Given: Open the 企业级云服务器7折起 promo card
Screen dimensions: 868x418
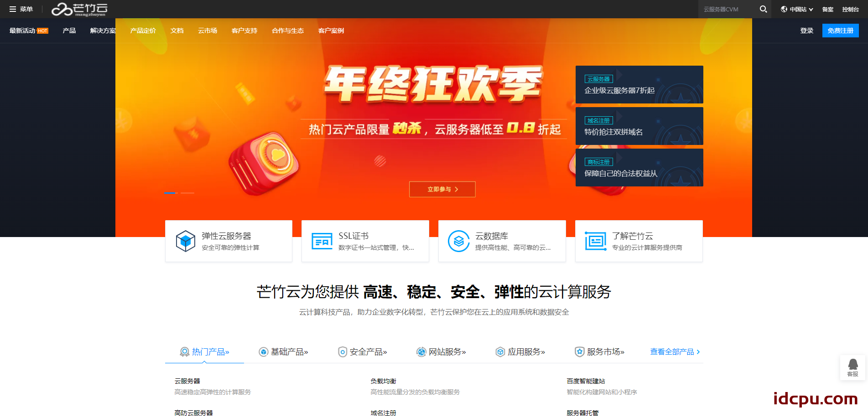Looking at the screenshot, I should (x=639, y=84).
